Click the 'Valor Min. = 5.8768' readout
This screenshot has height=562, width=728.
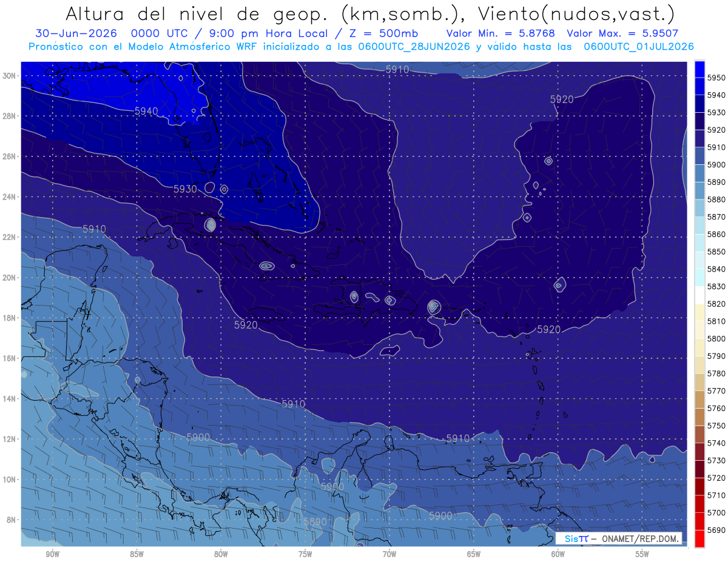pos(501,33)
